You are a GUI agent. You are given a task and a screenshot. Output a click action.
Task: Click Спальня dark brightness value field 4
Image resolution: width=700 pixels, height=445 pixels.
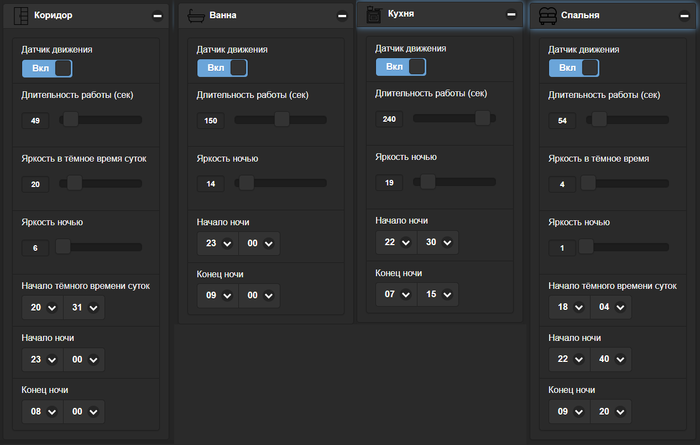click(562, 184)
